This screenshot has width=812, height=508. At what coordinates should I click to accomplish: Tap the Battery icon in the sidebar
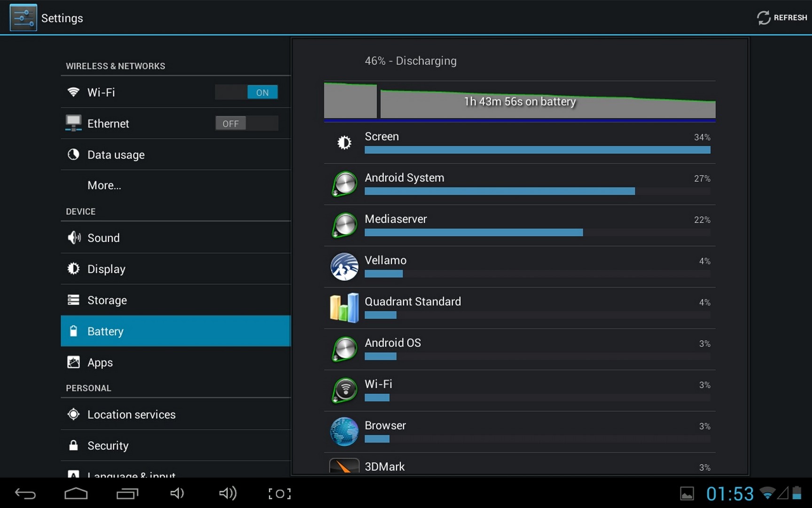click(73, 331)
